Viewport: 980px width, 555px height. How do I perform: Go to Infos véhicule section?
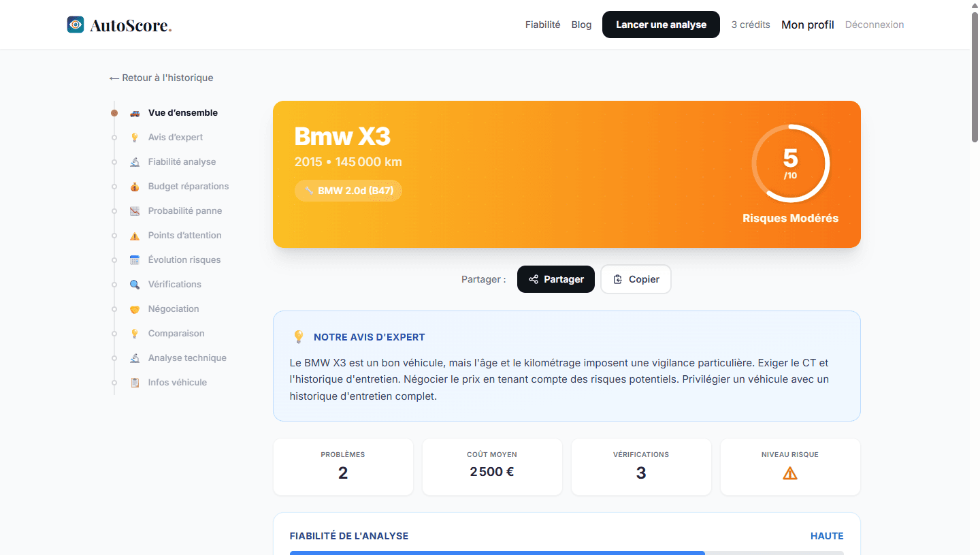(x=178, y=383)
